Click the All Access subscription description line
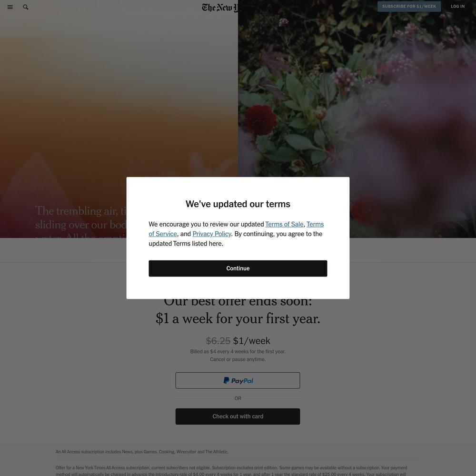 [x=142, y=452]
